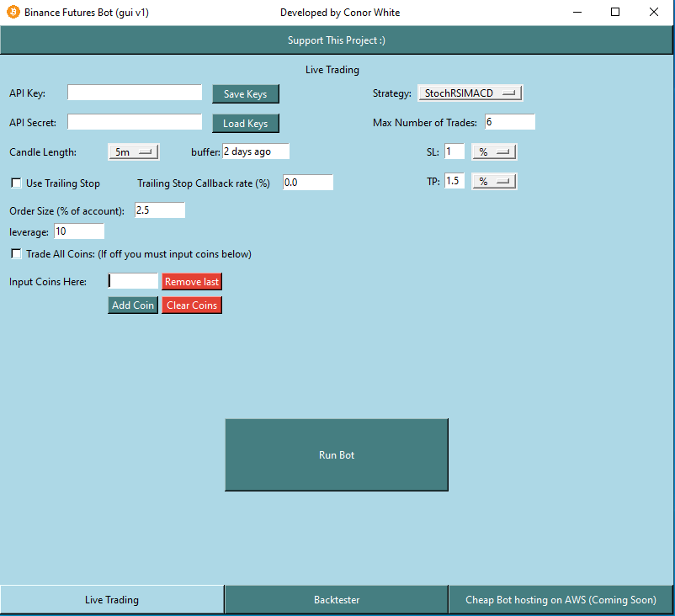
Task: Open the TP unit dropdown
Action: coord(494,181)
